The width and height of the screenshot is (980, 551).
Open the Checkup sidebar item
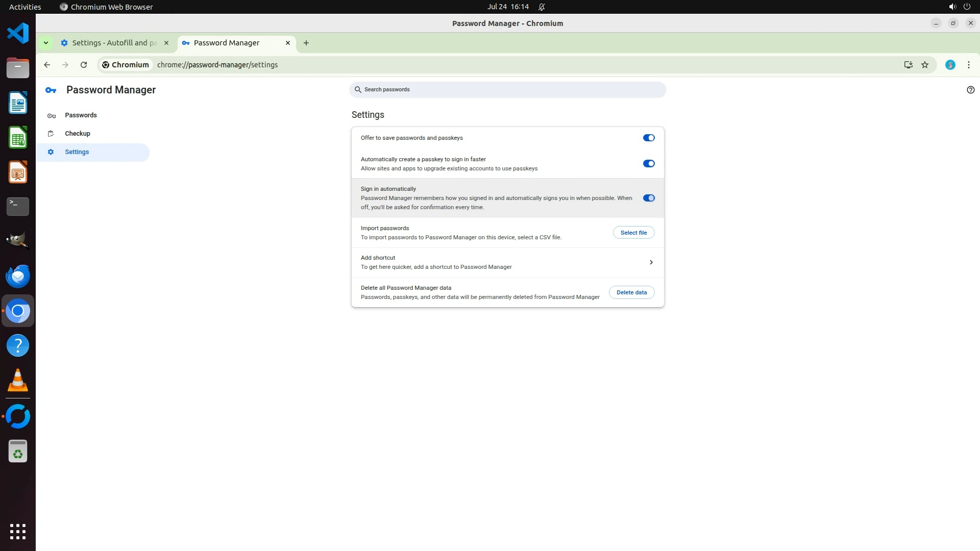click(x=78, y=134)
